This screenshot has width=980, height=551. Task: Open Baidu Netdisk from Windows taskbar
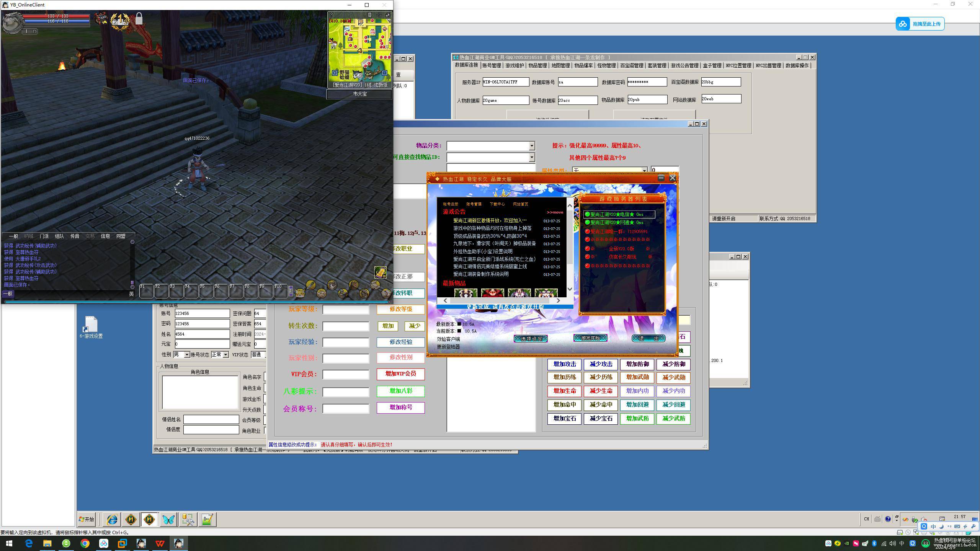pyautogui.click(x=104, y=543)
